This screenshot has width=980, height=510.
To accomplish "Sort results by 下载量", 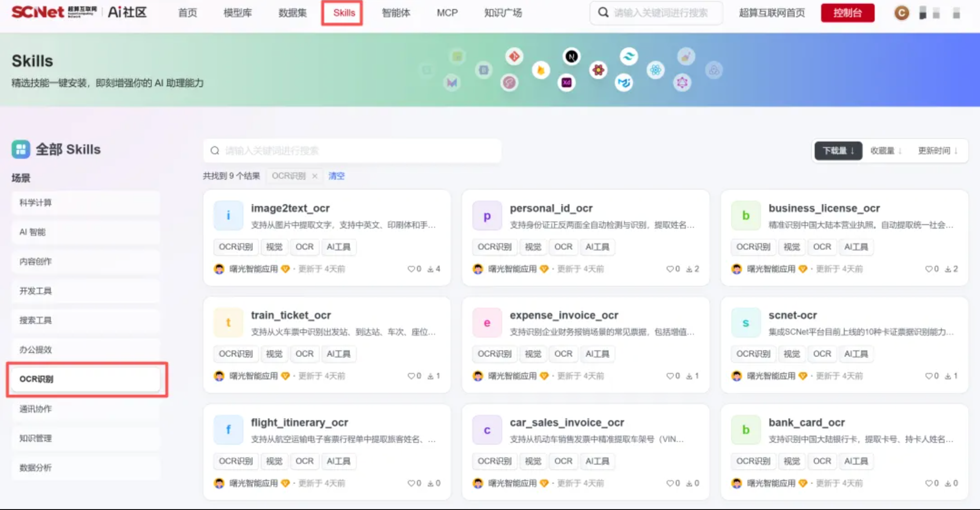I will click(x=838, y=151).
